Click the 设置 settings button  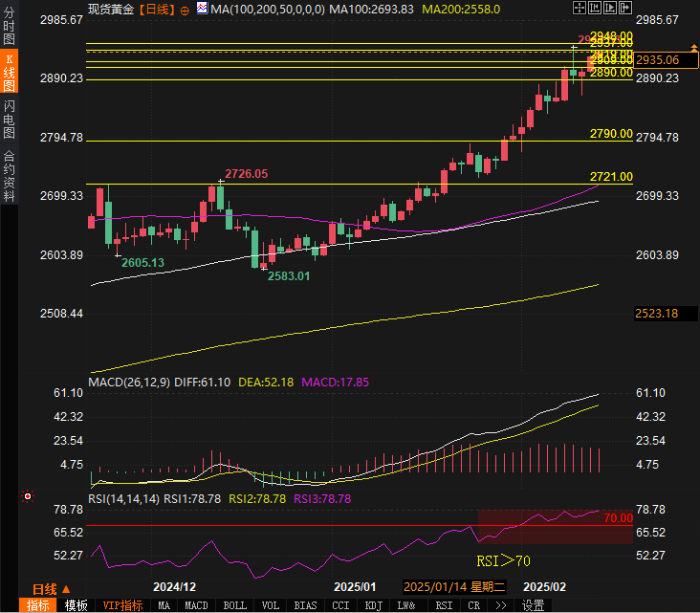pos(533,605)
